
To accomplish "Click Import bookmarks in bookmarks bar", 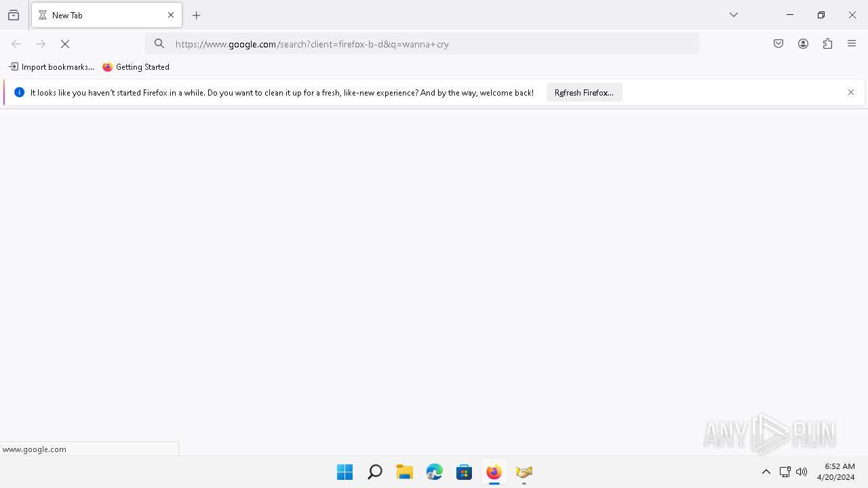I will [52, 67].
